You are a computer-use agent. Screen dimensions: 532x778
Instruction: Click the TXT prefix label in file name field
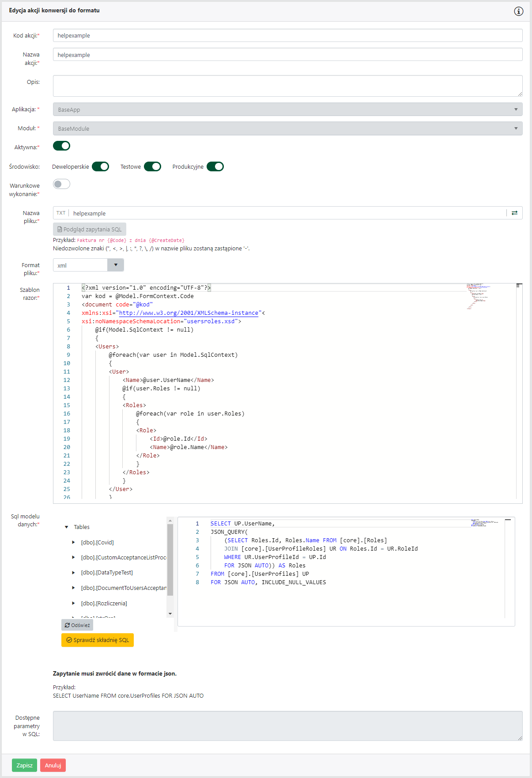pyautogui.click(x=61, y=213)
